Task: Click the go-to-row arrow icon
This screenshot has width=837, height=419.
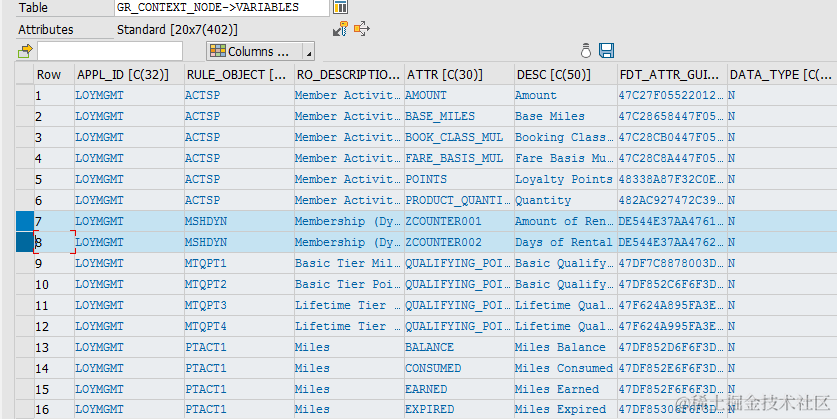Action: click(25, 51)
